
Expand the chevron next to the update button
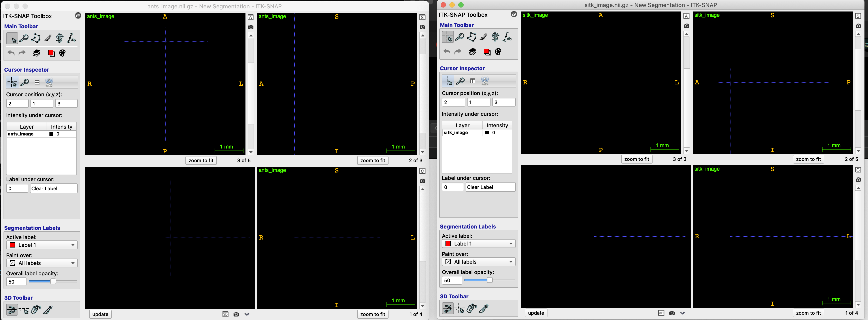pyautogui.click(x=247, y=314)
